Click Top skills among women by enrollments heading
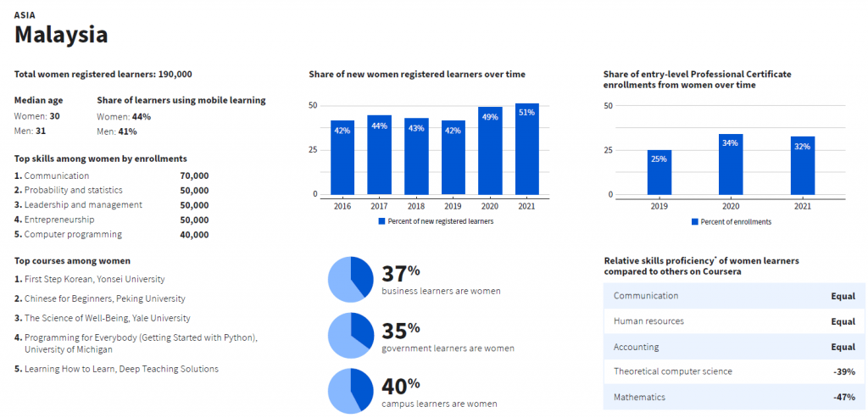The image size is (868, 418). click(101, 159)
